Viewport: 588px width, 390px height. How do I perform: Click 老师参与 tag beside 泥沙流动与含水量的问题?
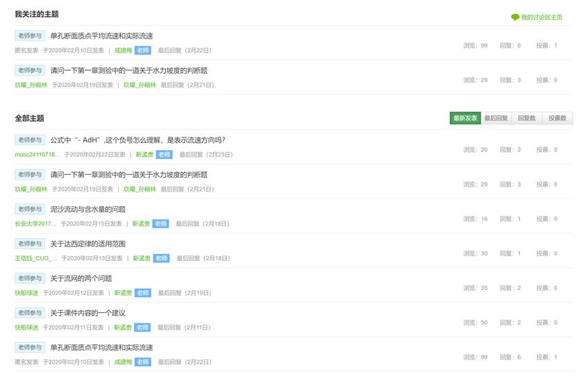pos(30,210)
